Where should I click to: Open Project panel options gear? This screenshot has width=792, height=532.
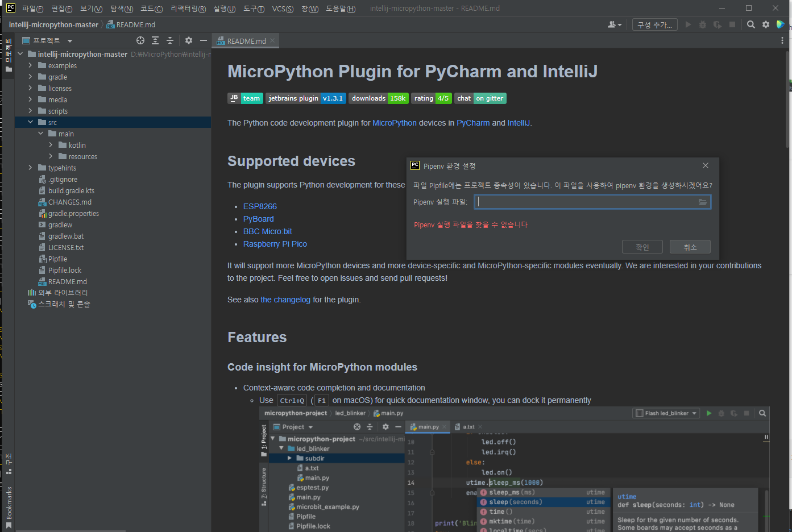[x=189, y=40]
